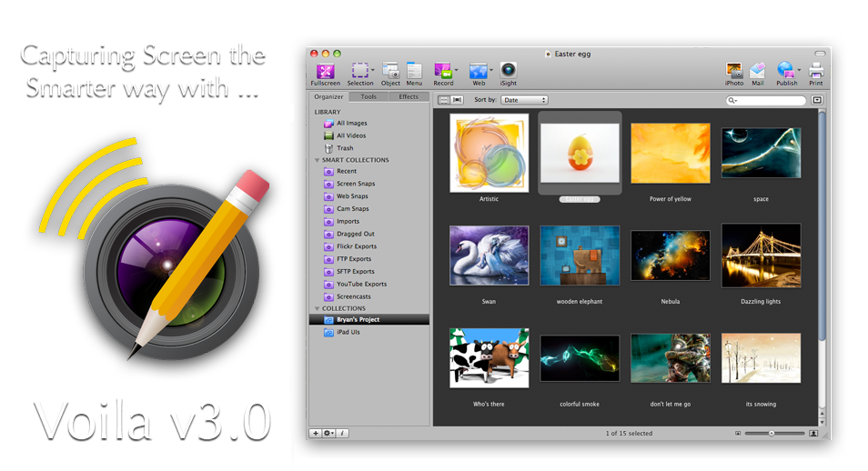Select the Easter egg thumbnail
This screenshot has width=868, height=471.
click(x=580, y=154)
